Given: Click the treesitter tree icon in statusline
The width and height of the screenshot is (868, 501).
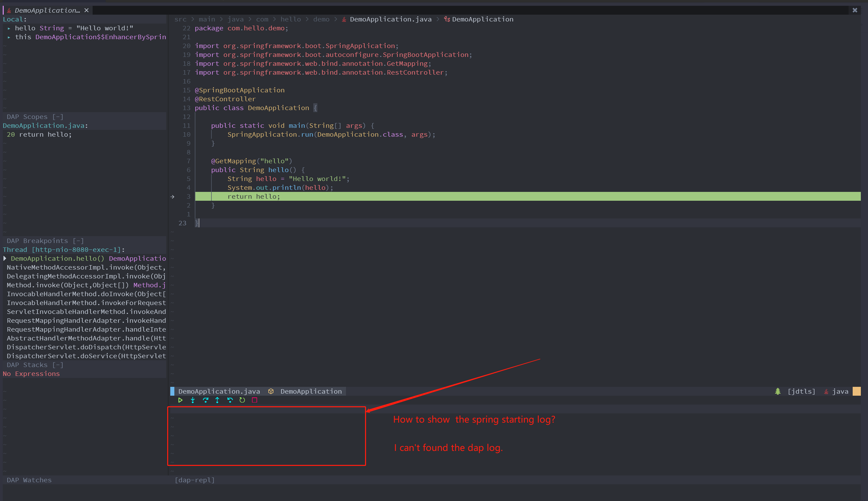Looking at the screenshot, I should pos(778,392).
